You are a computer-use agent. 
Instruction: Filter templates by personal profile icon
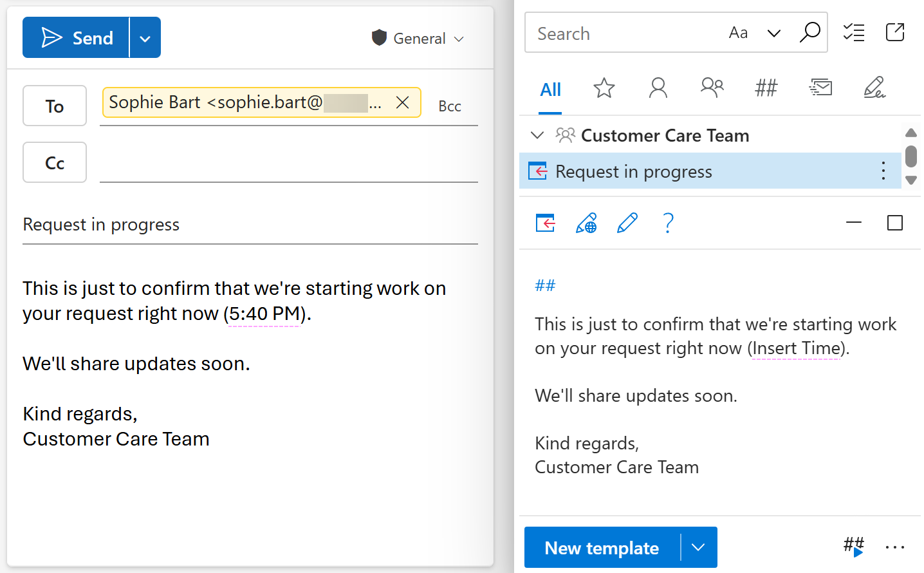pyautogui.click(x=658, y=88)
